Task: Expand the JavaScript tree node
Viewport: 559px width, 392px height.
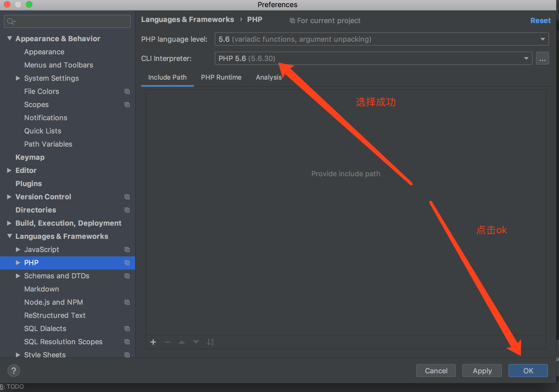Action: point(18,250)
